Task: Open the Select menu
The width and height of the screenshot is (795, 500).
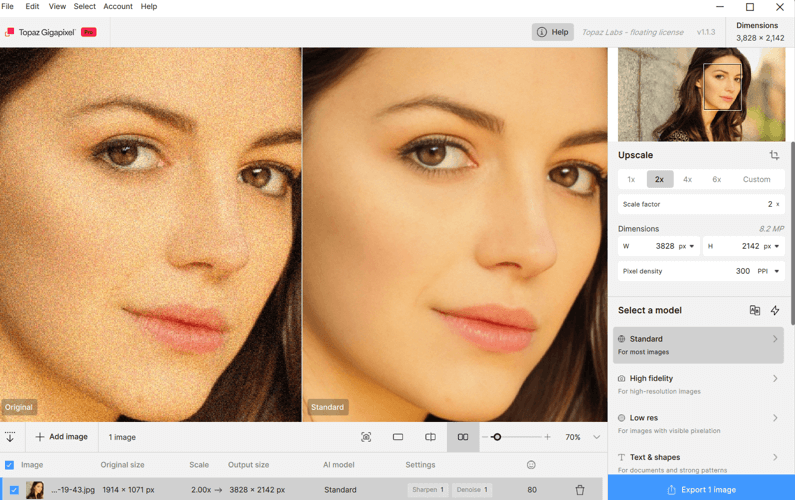Action: tap(85, 7)
